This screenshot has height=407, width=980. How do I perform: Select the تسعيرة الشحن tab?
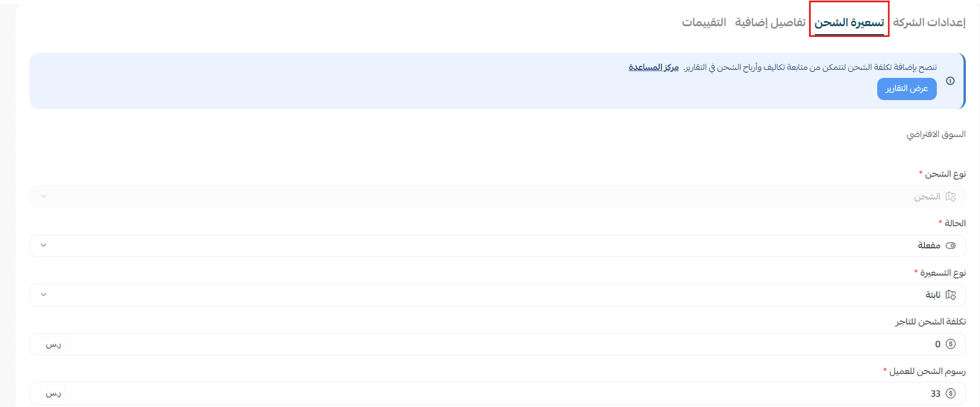pos(849,22)
